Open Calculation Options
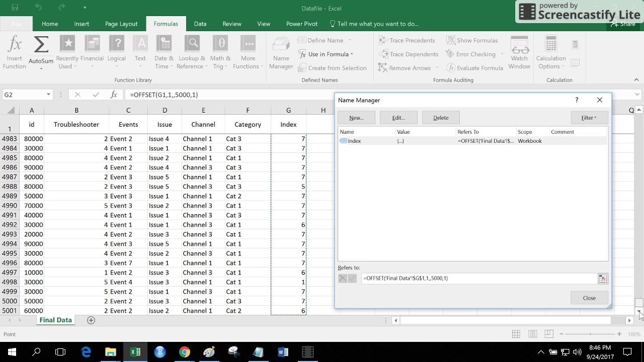644x362 pixels. click(x=551, y=53)
